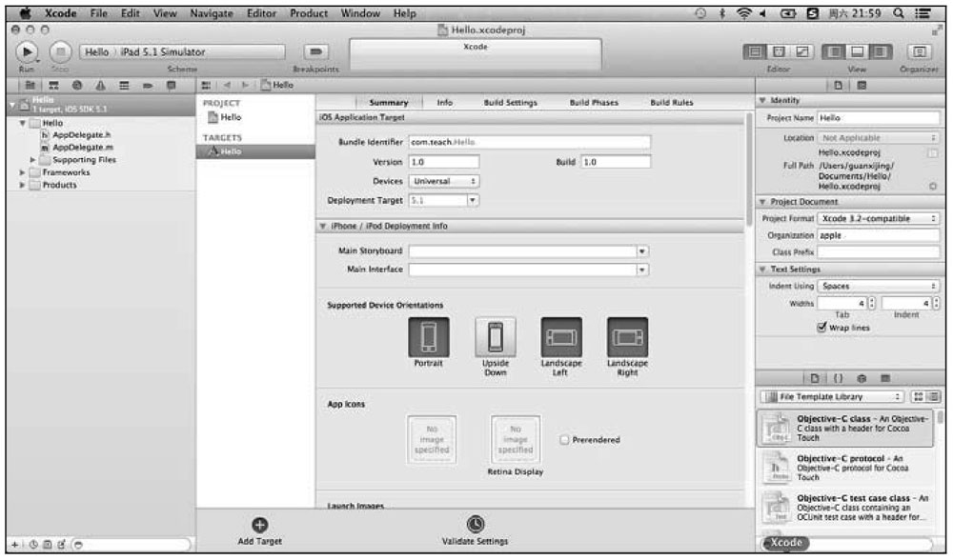Screen dimensions: 953x560
Task: Open the Editor menu
Action: [x=261, y=12]
